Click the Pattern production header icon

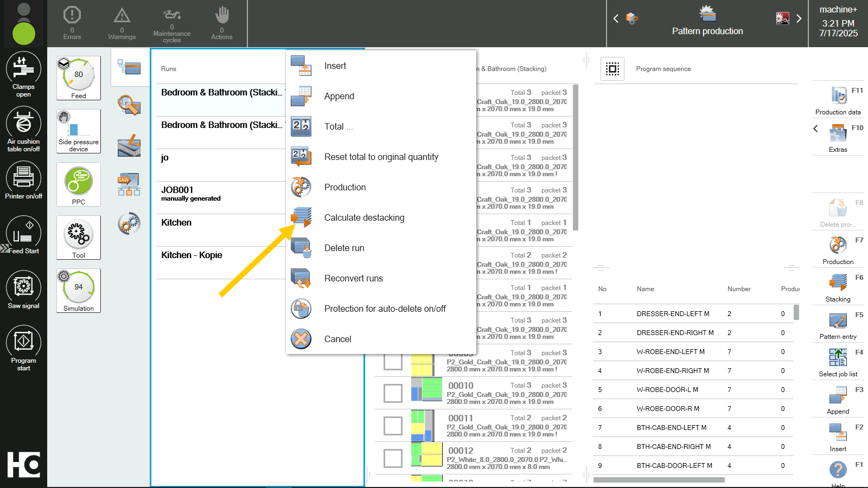pos(707,14)
